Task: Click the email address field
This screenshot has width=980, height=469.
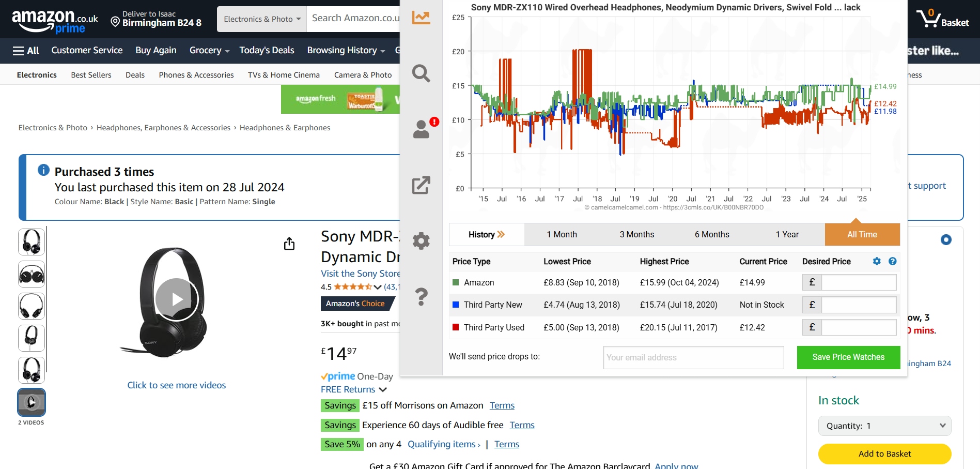Action: [x=693, y=357]
